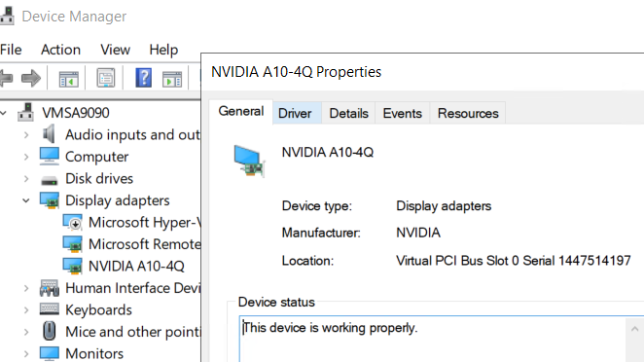The width and height of the screenshot is (644, 362).
Task: Select the Microsoft Remote adapter label
Action: [144, 244]
